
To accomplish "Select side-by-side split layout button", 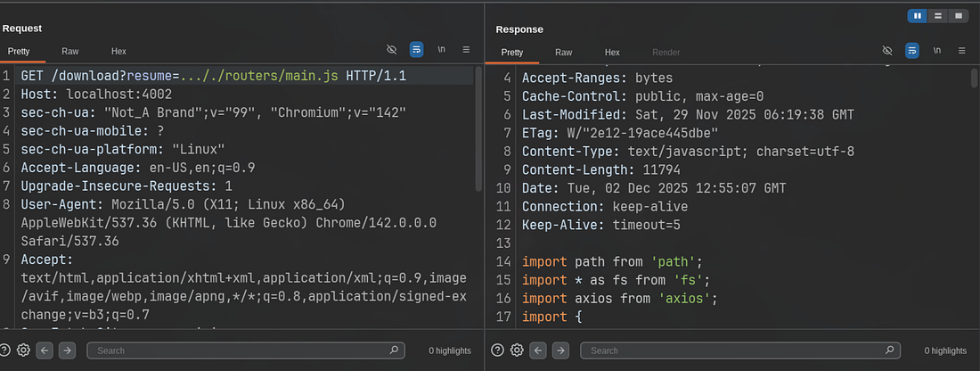I will pos(918,16).
